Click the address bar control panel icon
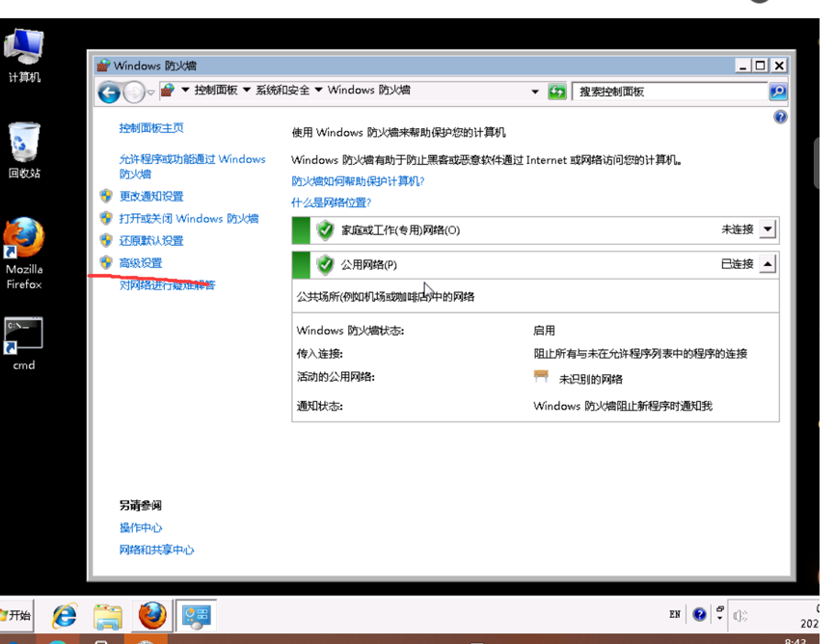 (167, 90)
